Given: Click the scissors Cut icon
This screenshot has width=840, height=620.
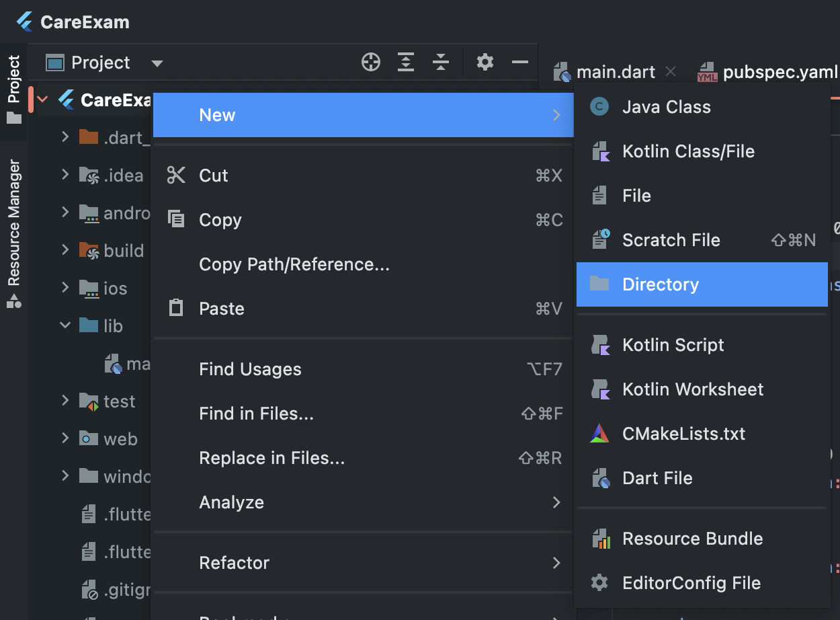Looking at the screenshot, I should click(176, 176).
